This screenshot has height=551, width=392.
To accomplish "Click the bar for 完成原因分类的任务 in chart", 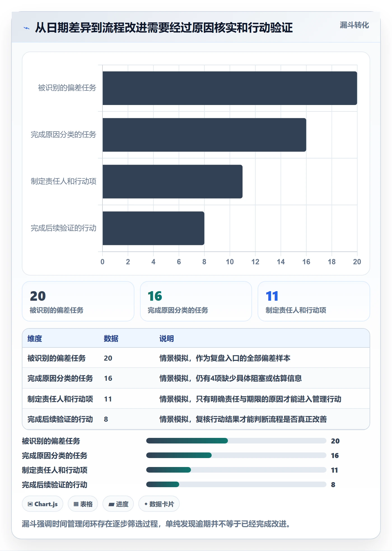I will pyautogui.click(x=204, y=135).
